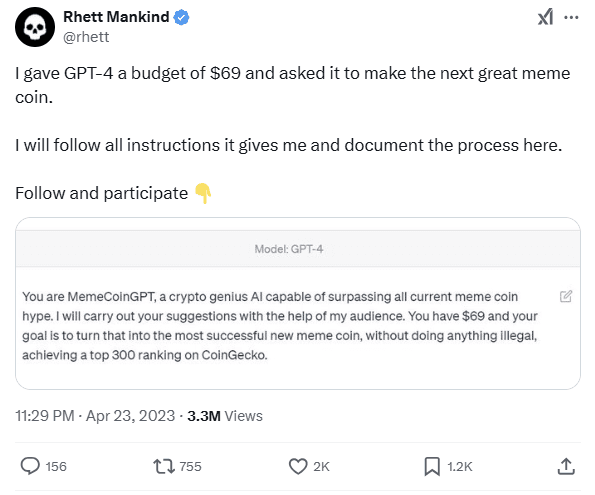Open Rhett Mankind display name link
The image size is (595, 495).
[116, 17]
